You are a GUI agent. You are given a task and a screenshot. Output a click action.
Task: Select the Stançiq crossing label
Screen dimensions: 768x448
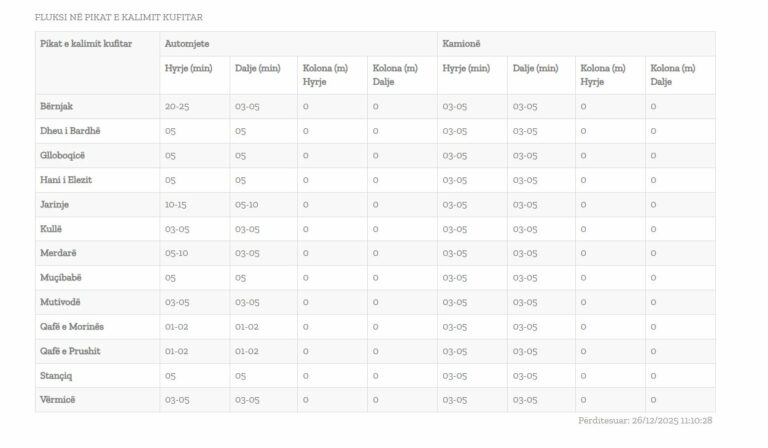(x=57, y=376)
